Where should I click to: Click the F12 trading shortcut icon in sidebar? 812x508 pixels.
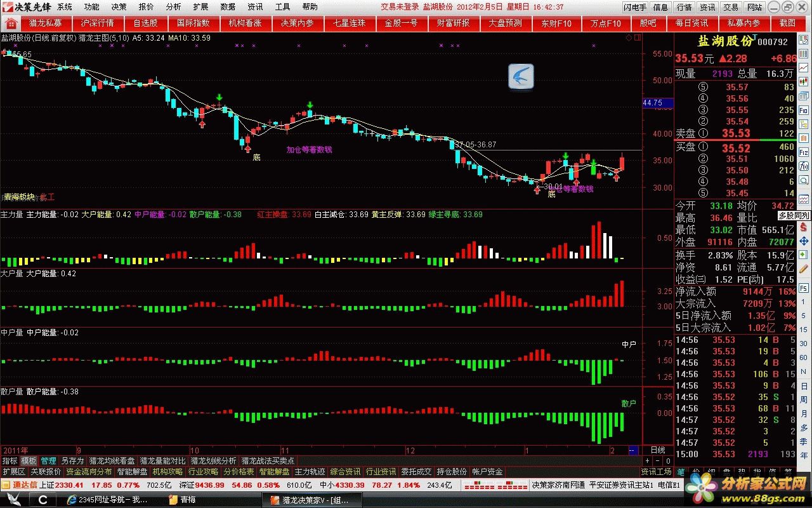click(x=804, y=152)
